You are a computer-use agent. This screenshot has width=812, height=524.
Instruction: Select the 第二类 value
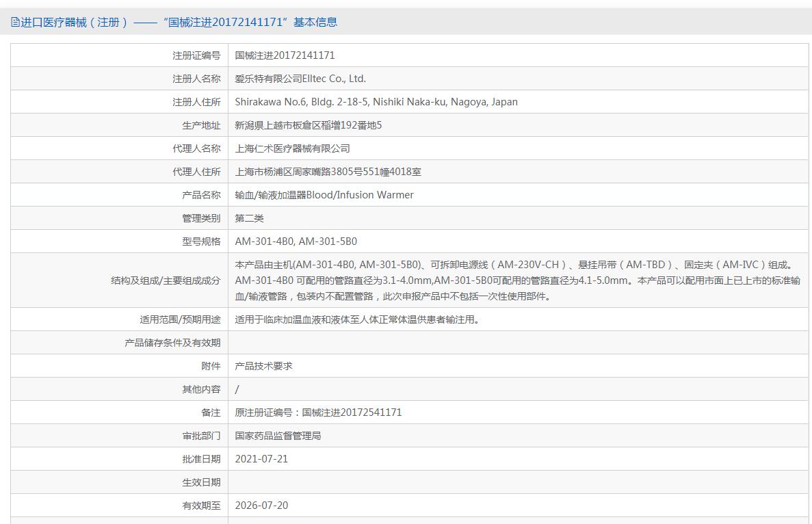tap(249, 218)
